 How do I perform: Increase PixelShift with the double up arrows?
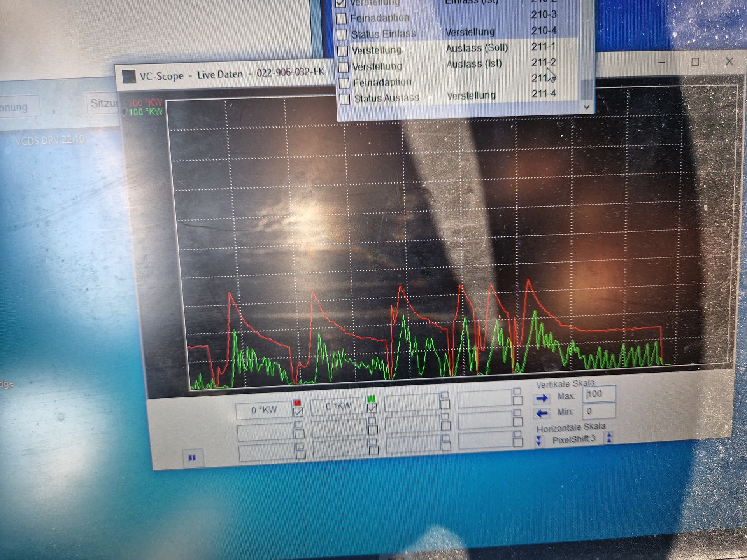tap(609, 437)
